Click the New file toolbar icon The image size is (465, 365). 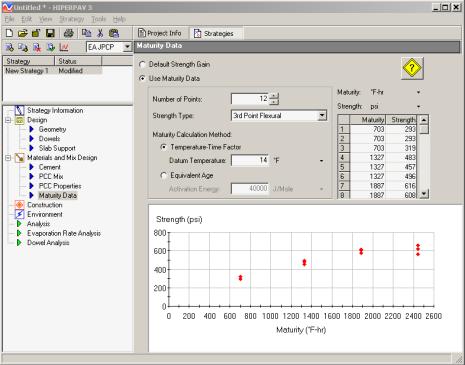pos(9,33)
